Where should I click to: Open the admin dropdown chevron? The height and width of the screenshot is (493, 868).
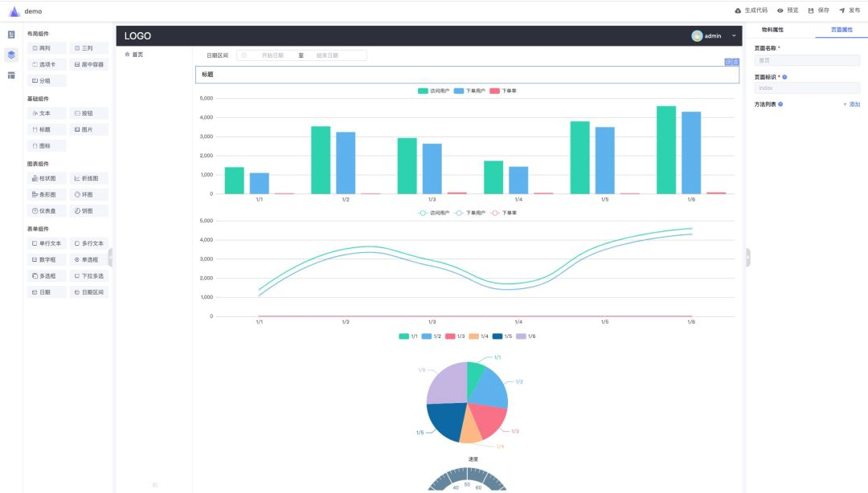tap(734, 36)
